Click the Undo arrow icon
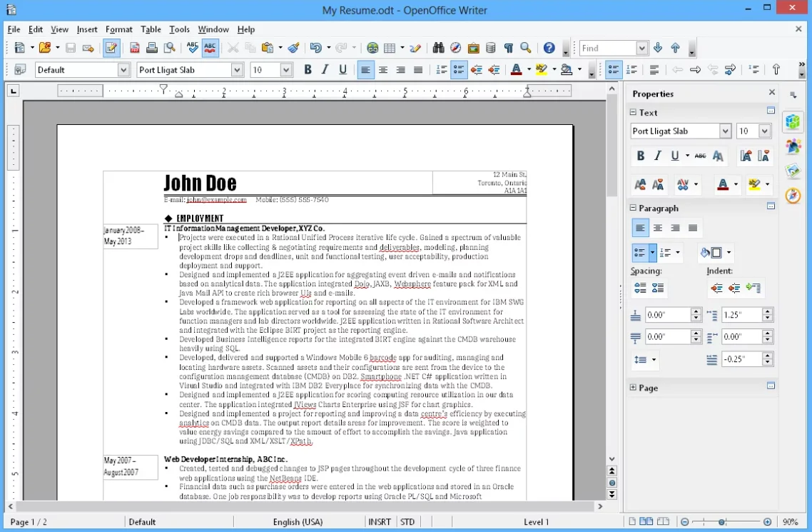This screenshot has height=532, width=812. (315, 49)
